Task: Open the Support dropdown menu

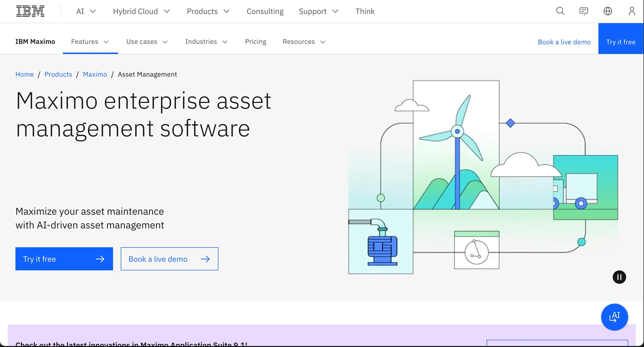Action: pyautogui.click(x=318, y=11)
